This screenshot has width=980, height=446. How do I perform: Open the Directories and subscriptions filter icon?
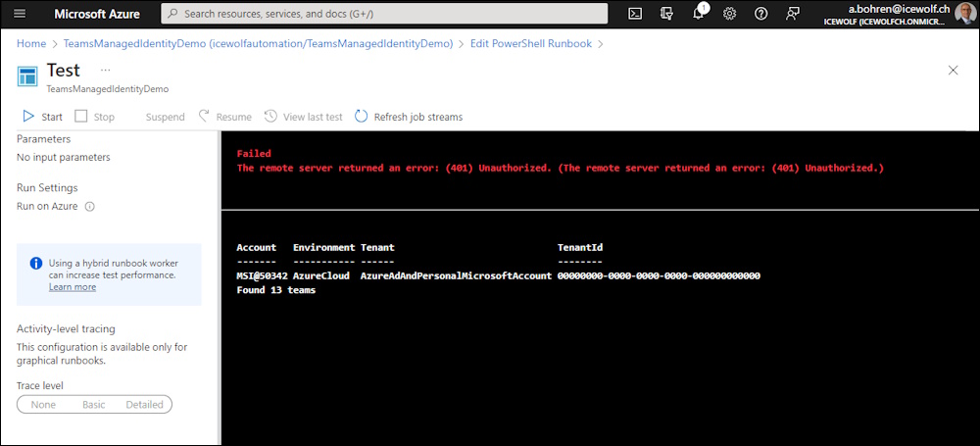666,14
